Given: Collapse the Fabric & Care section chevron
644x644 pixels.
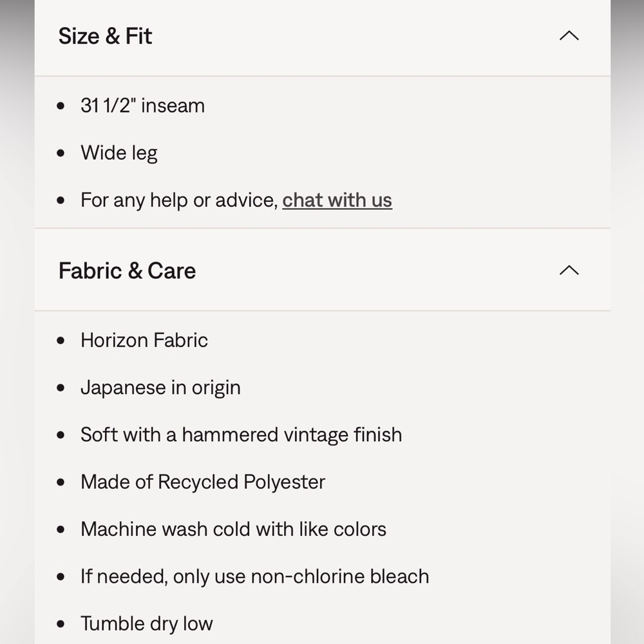Looking at the screenshot, I should (x=569, y=270).
